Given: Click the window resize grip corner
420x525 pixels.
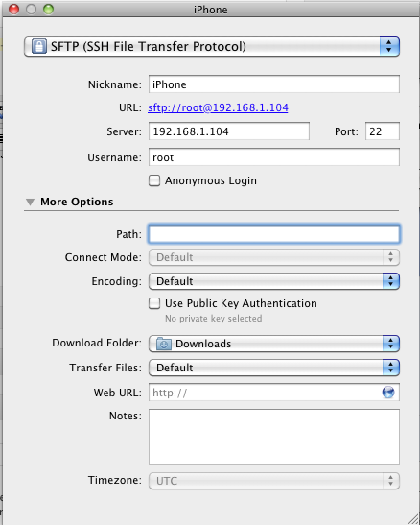Looking at the screenshot, I should (413, 518).
